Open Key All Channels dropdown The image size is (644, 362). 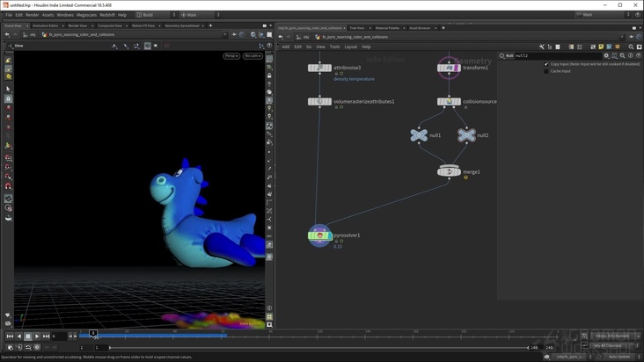coord(614,345)
